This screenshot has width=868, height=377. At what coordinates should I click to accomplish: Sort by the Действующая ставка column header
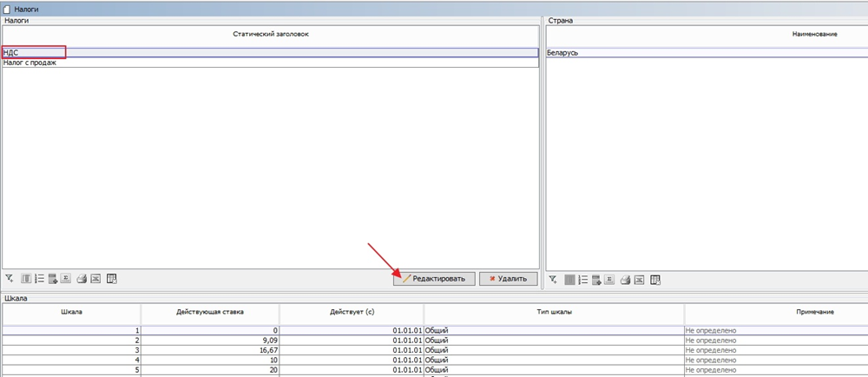pos(210,311)
